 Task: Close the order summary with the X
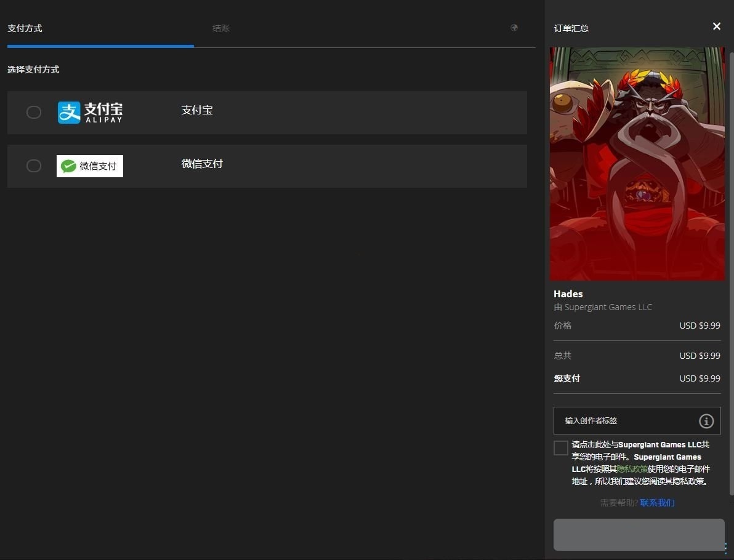[x=716, y=26]
